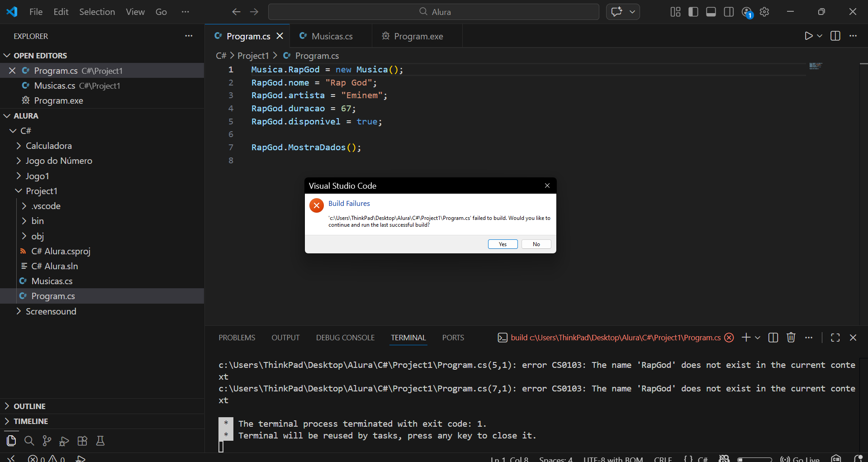
Task: Click Yes in Build Failures dialog
Action: (x=503, y=244)
